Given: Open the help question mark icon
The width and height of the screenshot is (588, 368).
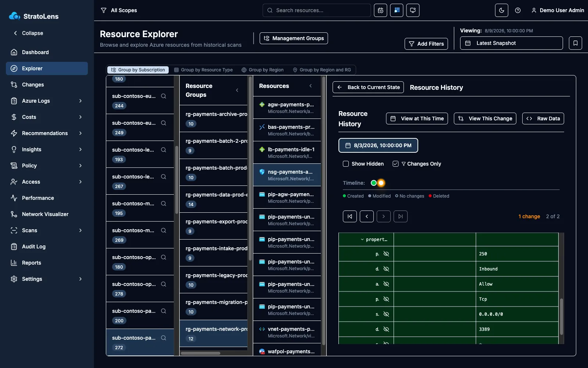Looking at the screenshot, I should click(x=518, y=10).
